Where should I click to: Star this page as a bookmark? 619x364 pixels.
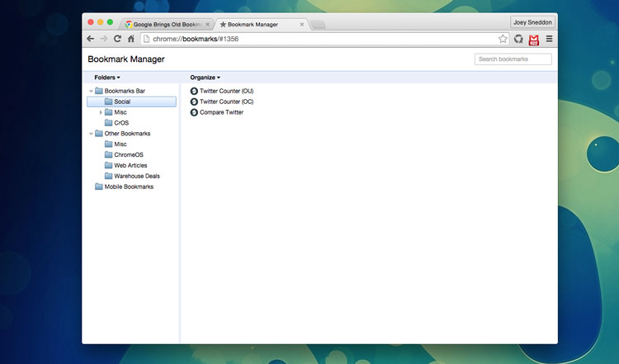(503, 39)
